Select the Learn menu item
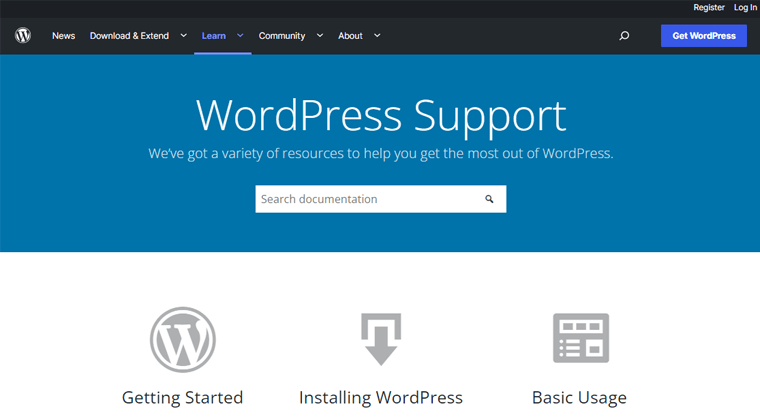This screenshot has height=417, width=760. 213,36
